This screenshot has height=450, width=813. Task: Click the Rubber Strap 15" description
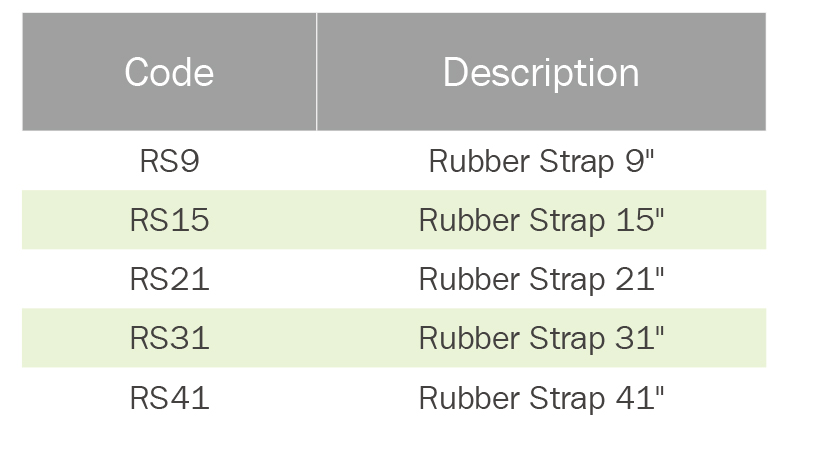pyautogui.click(x=540, y=220)
